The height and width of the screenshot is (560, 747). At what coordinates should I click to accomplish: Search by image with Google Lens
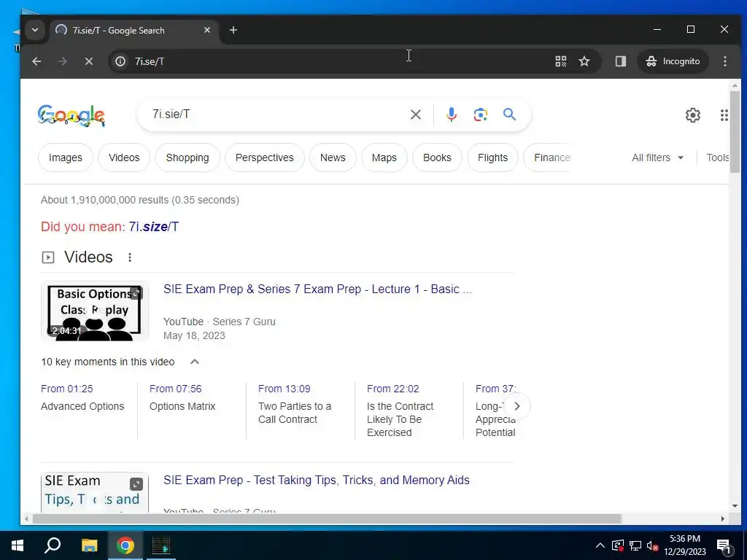[x=480, y=114]
